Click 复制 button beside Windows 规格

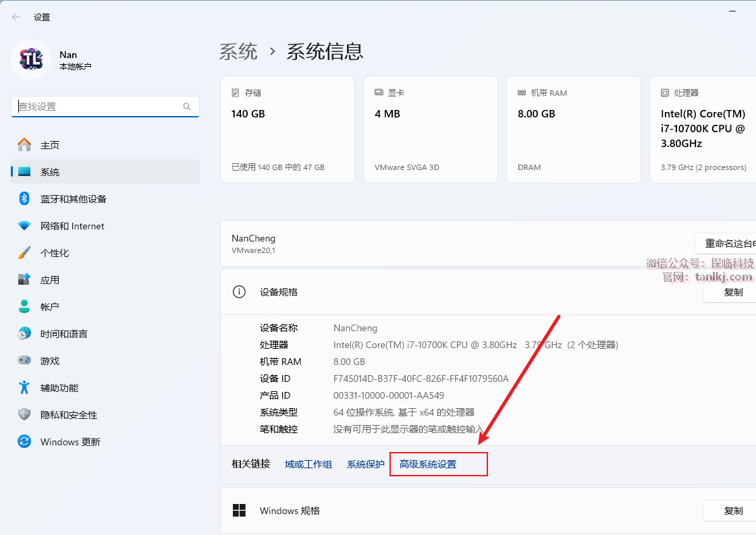pos(732,511)
